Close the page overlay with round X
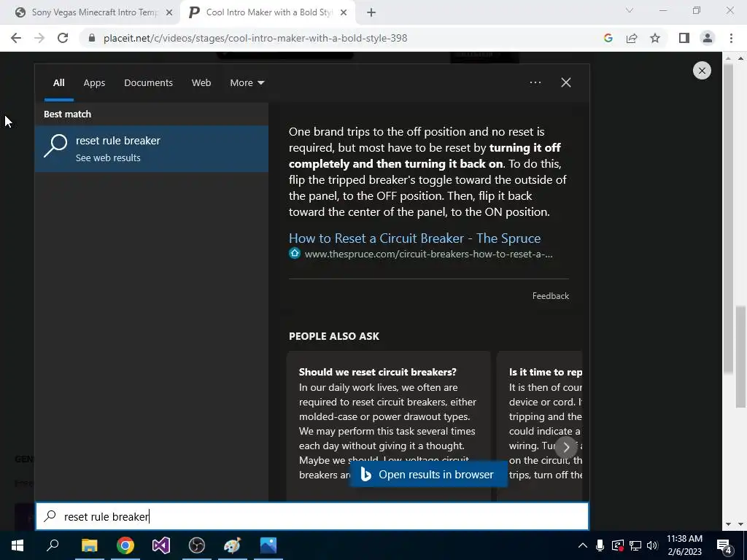 click(702, 71)
